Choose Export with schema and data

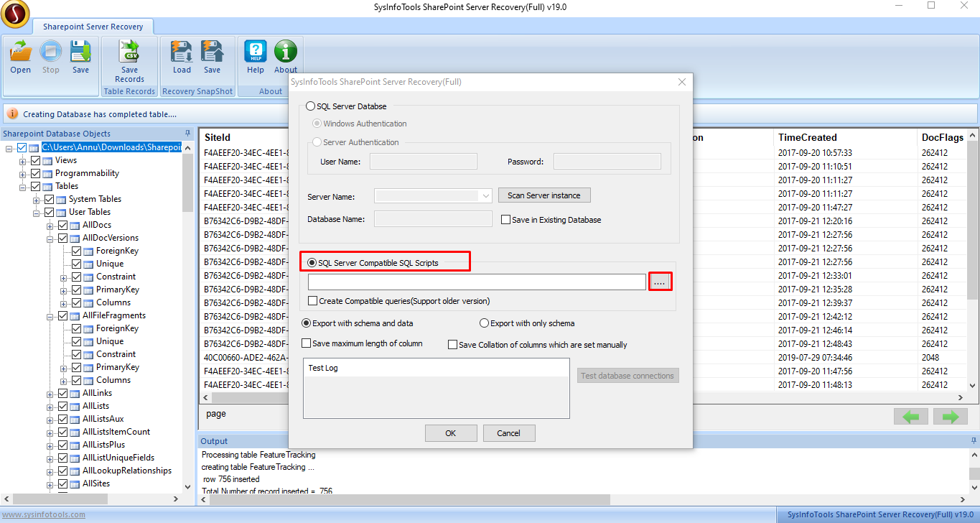tap(307, 323)
